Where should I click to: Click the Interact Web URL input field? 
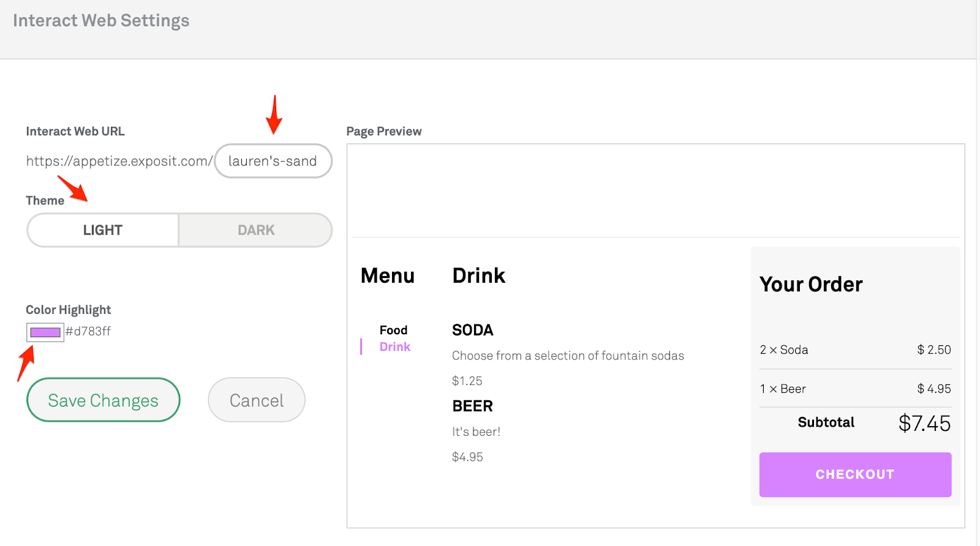[273, 161]
